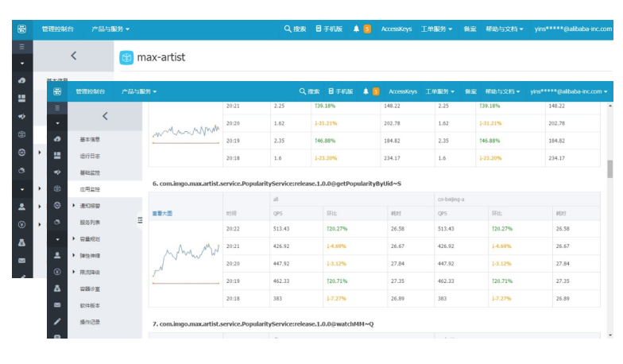Image resolution: width=623 pixels, height=364 pixels.
Task: Click the back chevron in the front window sidebar
Action: (x=104, y=117)
